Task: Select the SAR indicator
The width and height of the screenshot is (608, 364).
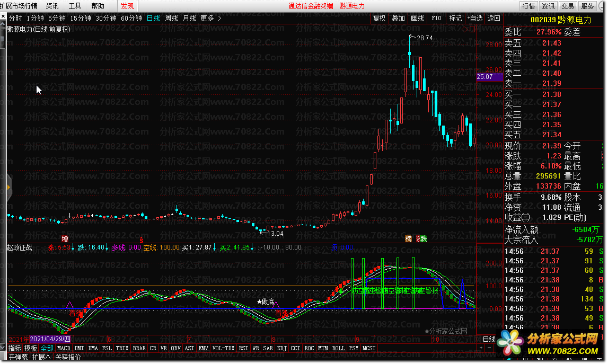Action: click(x=268, y=348)
